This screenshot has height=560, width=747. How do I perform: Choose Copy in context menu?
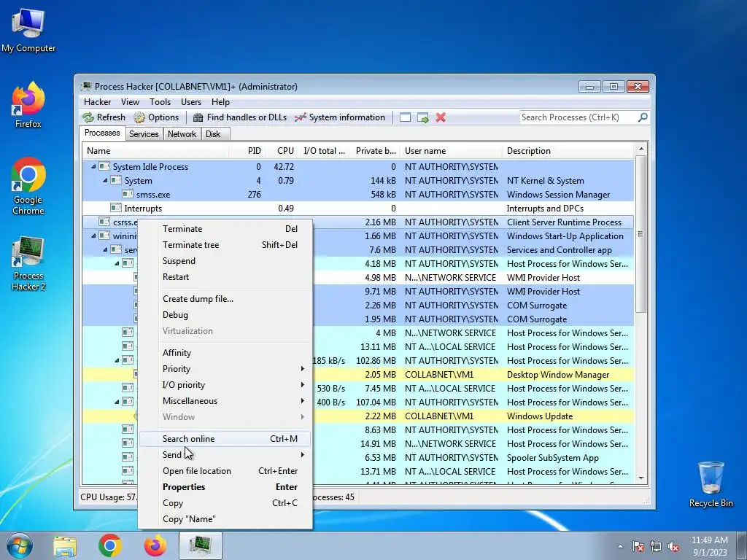[225, 503]
